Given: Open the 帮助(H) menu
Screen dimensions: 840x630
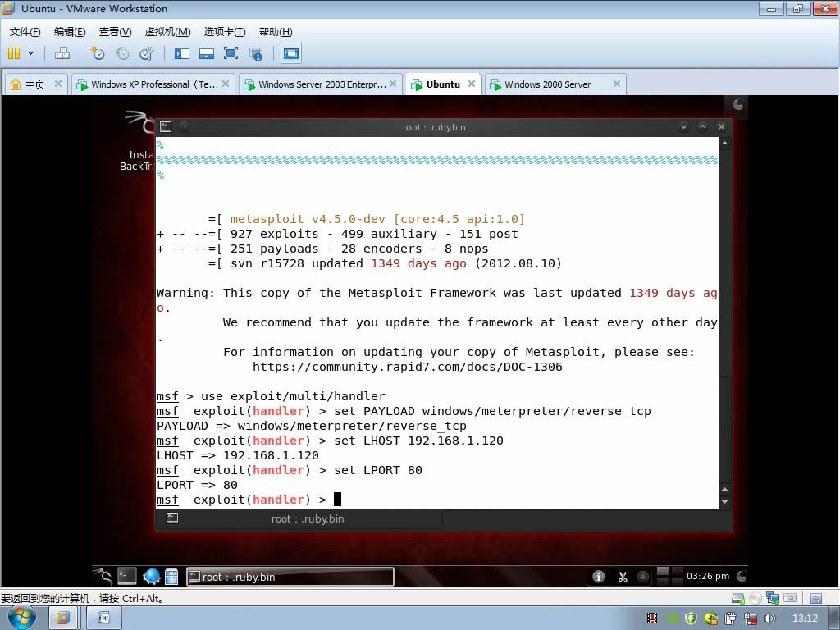Looking at the screenshot, I should pyautogui.click(x=276, y=32).
